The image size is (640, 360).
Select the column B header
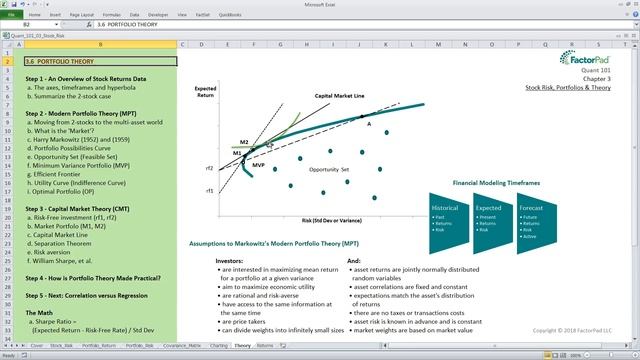click(x=100, y=44)
